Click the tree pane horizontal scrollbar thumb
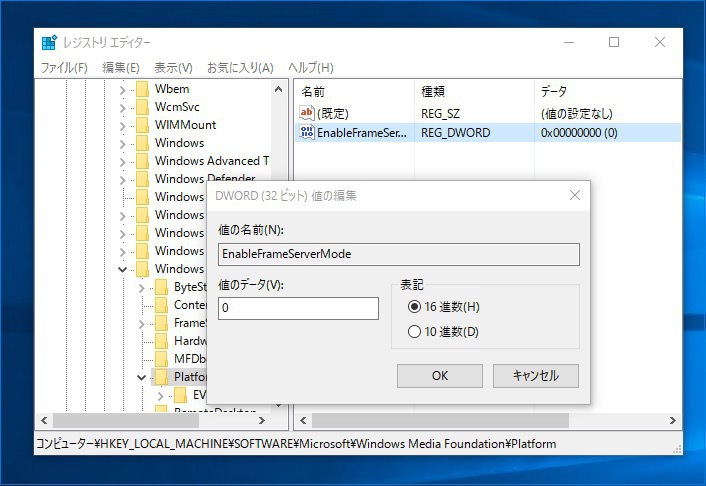706x486 pixels. tap(126, 421)
